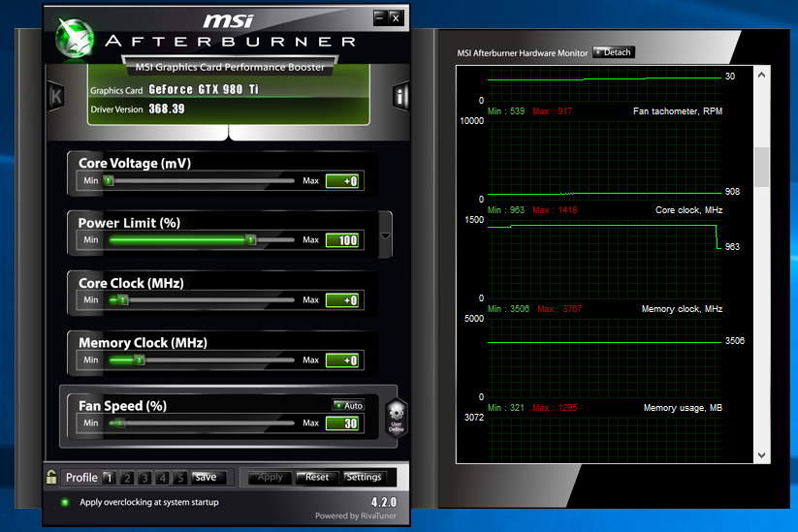Select profile slot 1
This screenshot has width=798, height=532.
coord(109,478)
